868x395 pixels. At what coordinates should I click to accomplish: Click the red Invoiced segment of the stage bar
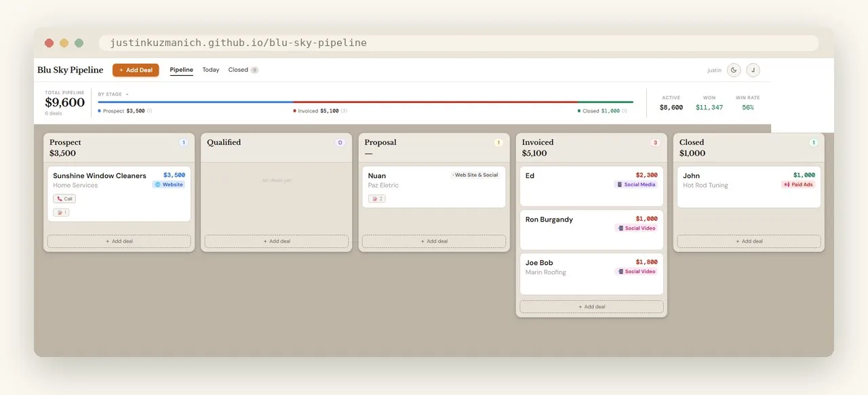pos(436,102)
